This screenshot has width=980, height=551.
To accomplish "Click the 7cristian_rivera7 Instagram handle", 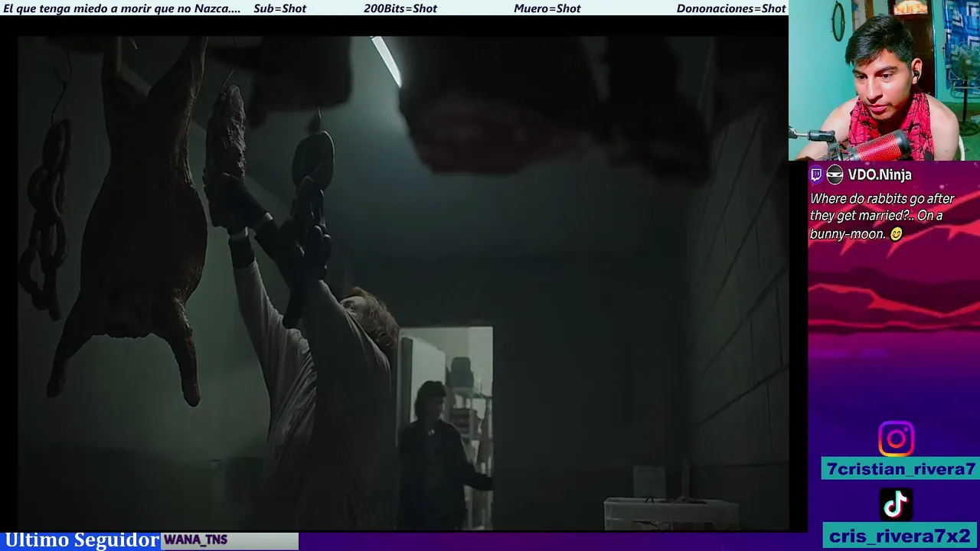I will (900, 469).
